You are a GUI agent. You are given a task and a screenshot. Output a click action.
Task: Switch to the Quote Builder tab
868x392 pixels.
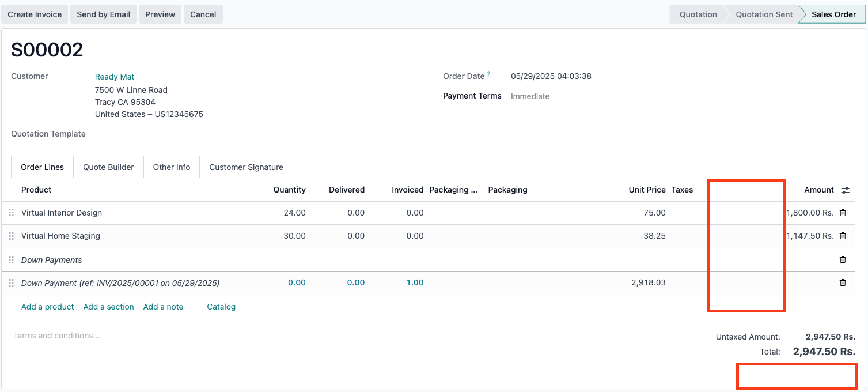click(108, 167)
